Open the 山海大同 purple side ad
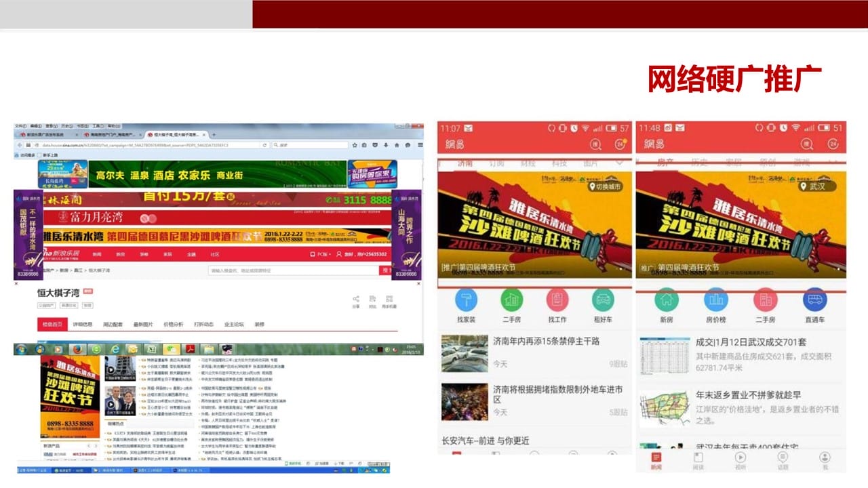868x488 pixels. click(406, 235)
